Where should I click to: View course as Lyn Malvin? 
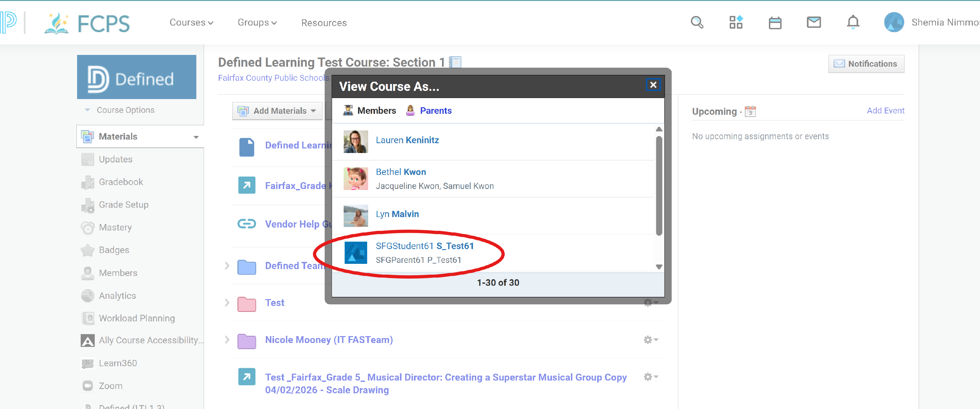397,214
